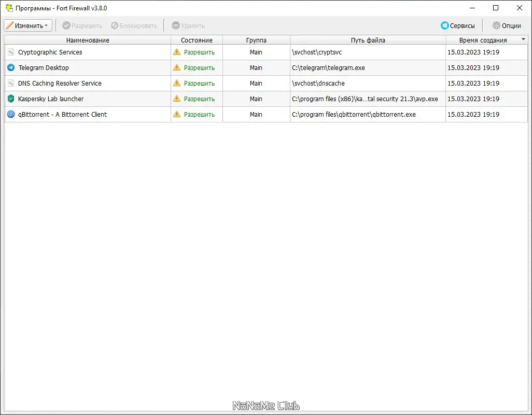Screen dimensions: 532x415
Task: Click the Kaspersky avp.exe file path
Action: coord(365,99)
